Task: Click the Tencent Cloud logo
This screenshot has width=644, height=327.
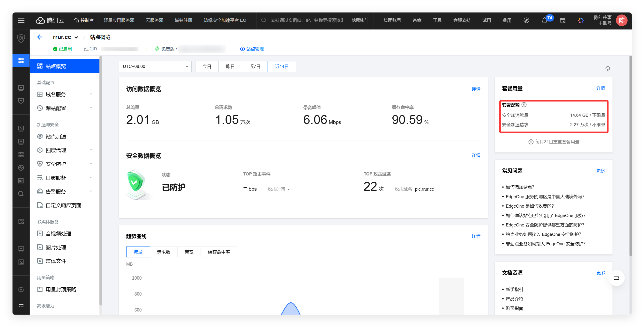Action: [50, 21]
